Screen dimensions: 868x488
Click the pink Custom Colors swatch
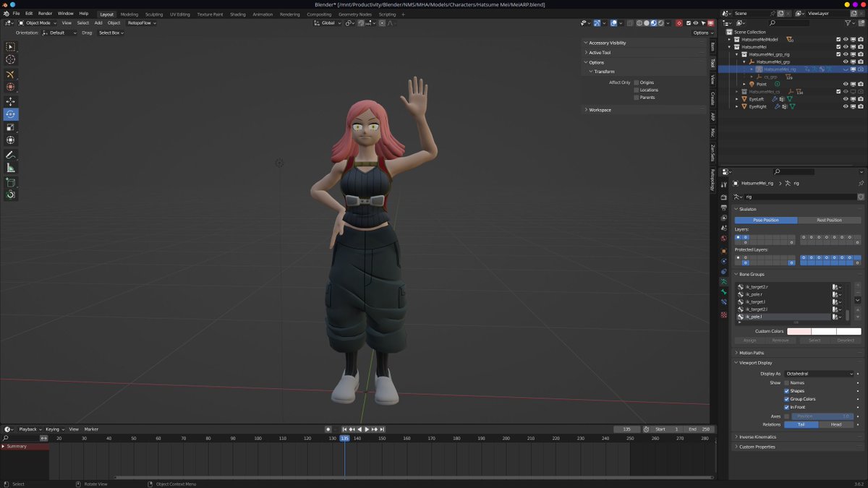pos(799,331)
